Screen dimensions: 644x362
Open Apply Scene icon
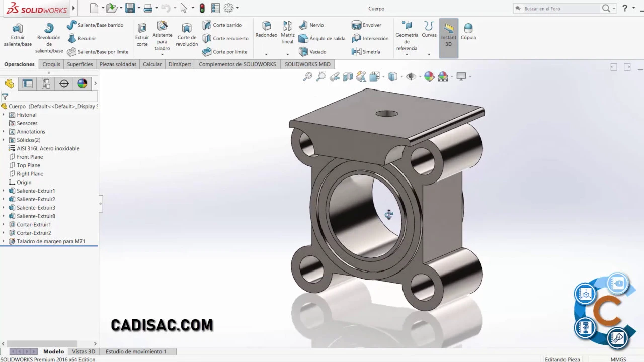tap(443, 77)
